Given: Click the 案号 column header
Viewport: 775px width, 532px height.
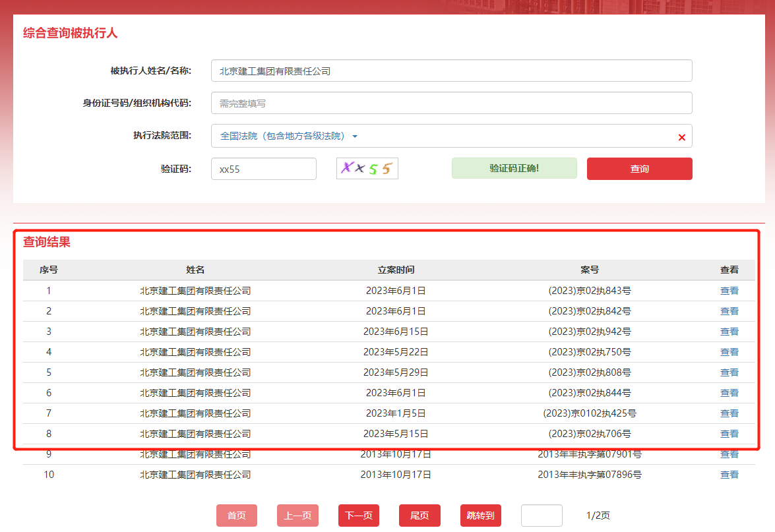Looking at the screenshot, I should pyautogui.click(x=590, y=270).
